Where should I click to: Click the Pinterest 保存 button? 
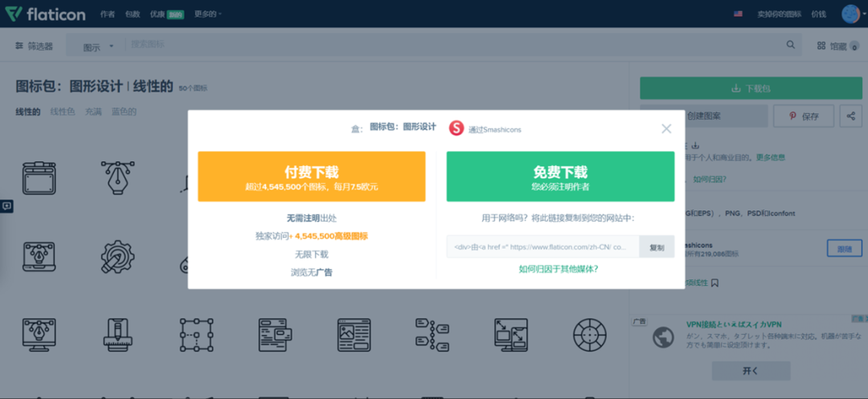click(x=804, y=116)
